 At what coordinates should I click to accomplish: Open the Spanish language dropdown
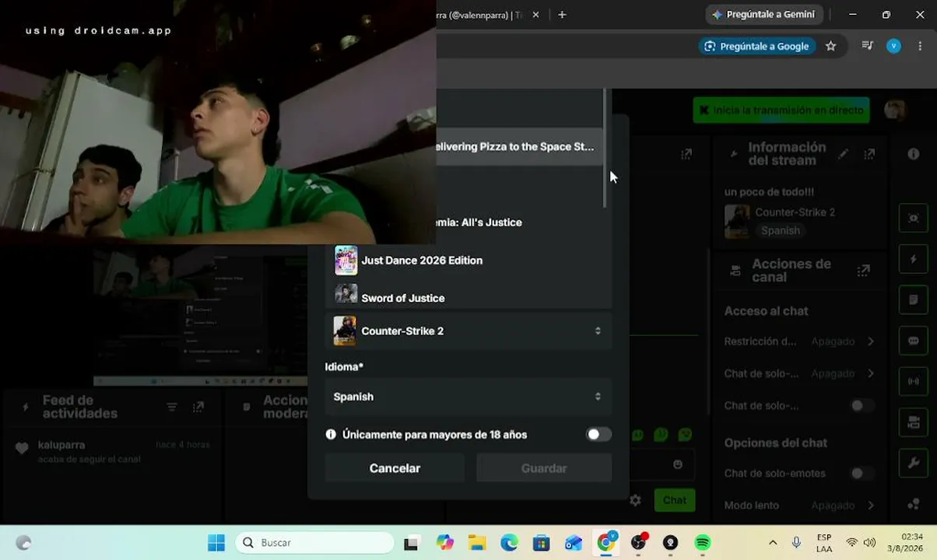coord(468,397)
